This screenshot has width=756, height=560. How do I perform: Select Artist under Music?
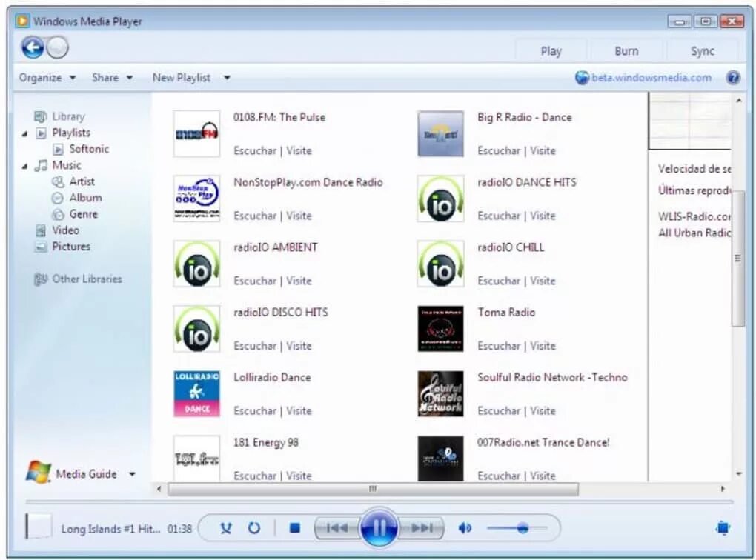[82, 181]
